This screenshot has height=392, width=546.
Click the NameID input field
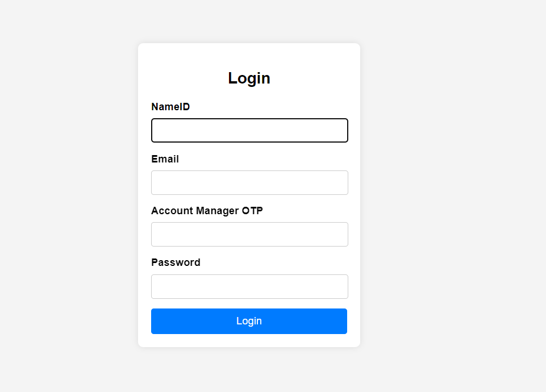[249, 130]
